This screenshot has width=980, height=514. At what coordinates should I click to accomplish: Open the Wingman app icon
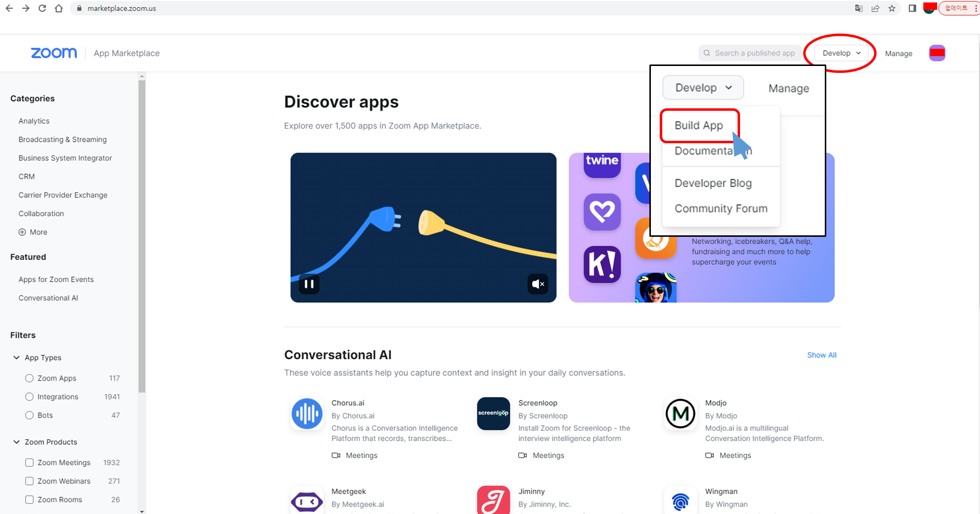[680, 501]
